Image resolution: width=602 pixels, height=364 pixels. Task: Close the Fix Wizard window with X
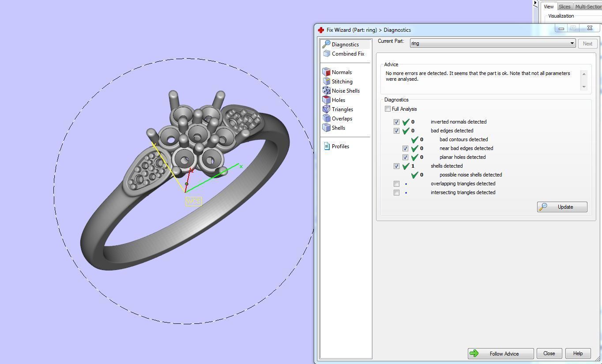click(590, 28)
